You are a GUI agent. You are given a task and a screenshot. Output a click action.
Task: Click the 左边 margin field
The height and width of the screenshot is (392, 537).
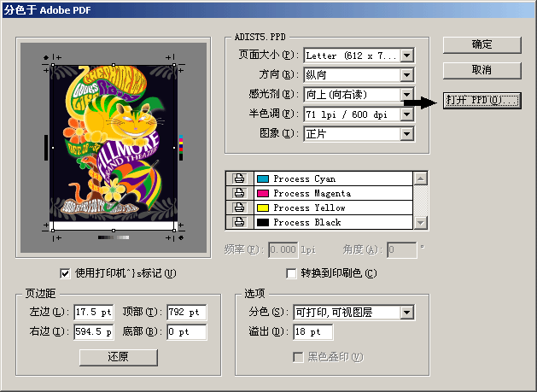pos(94,313)
